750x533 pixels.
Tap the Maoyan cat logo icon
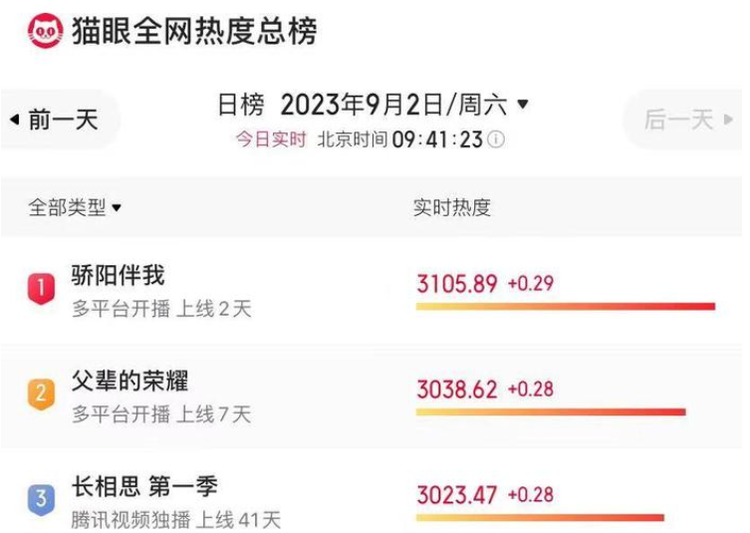tap(45, 31)
